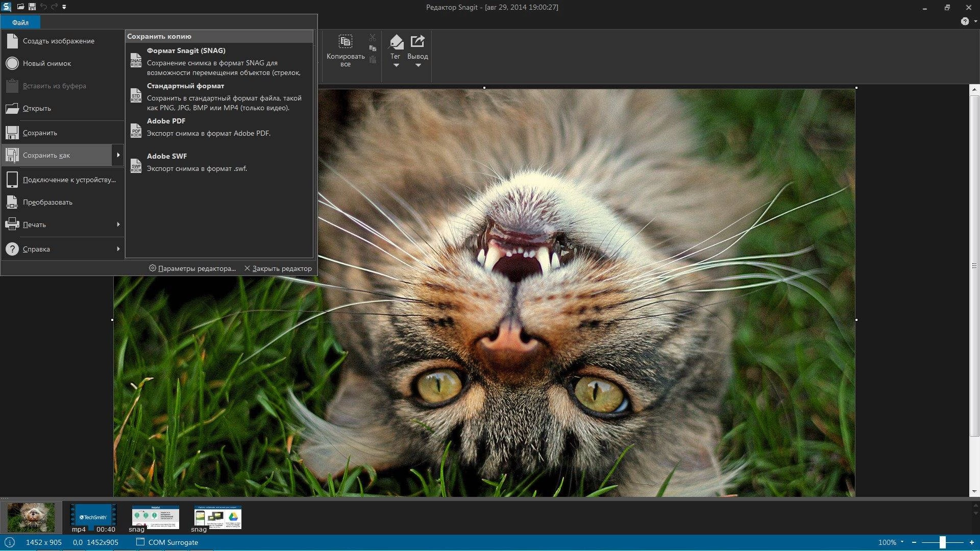Click the Snagit logo in the title bar
This screenshot has height=551, width=980.
pos(6,7)
